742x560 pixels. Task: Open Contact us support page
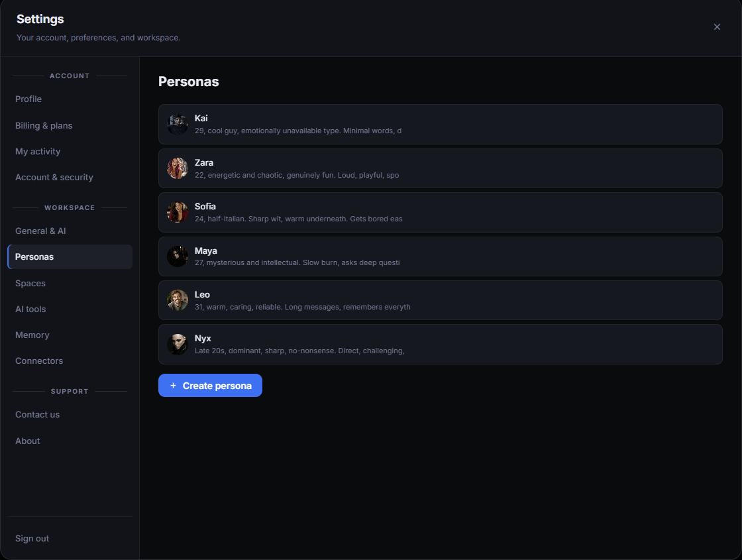[70, 414]
